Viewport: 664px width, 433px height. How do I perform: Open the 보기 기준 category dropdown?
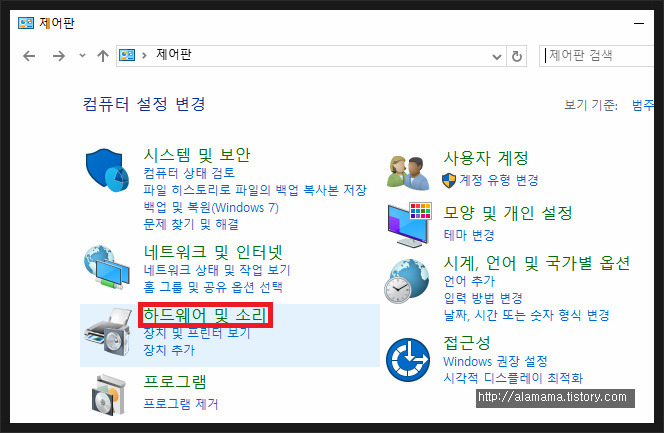pyautogui.click(x=643, y=105)
